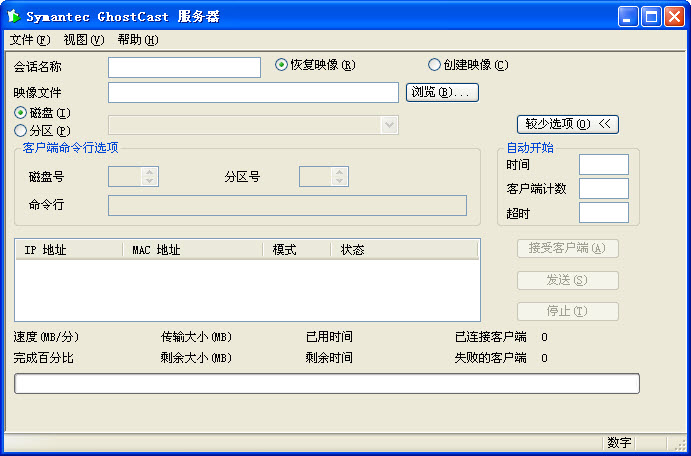Viewport: 691px width, 456px height.
Task: Open the 视图(V) menu
Action: tap(84, 40)
